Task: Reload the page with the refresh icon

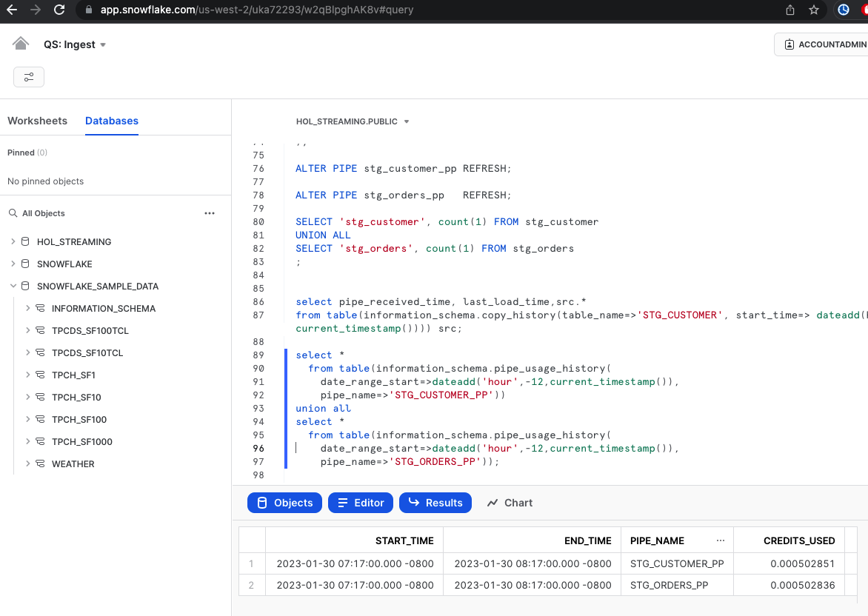Action: 59,10
